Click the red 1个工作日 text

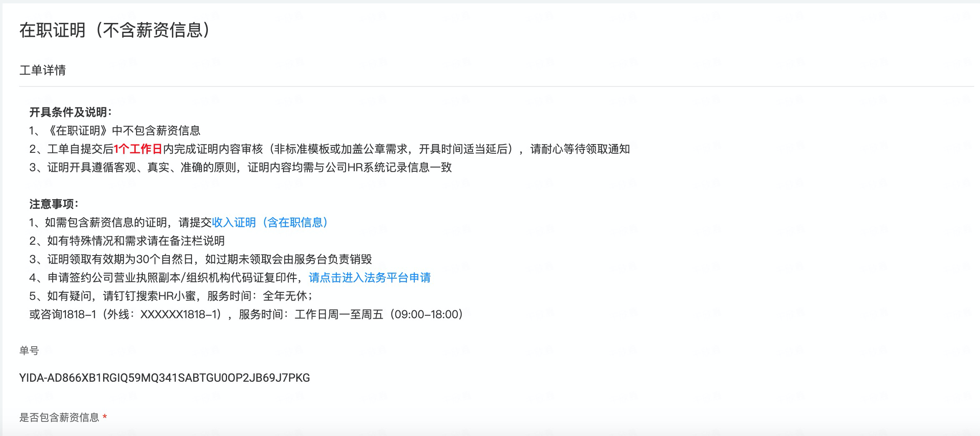(138, 149)
